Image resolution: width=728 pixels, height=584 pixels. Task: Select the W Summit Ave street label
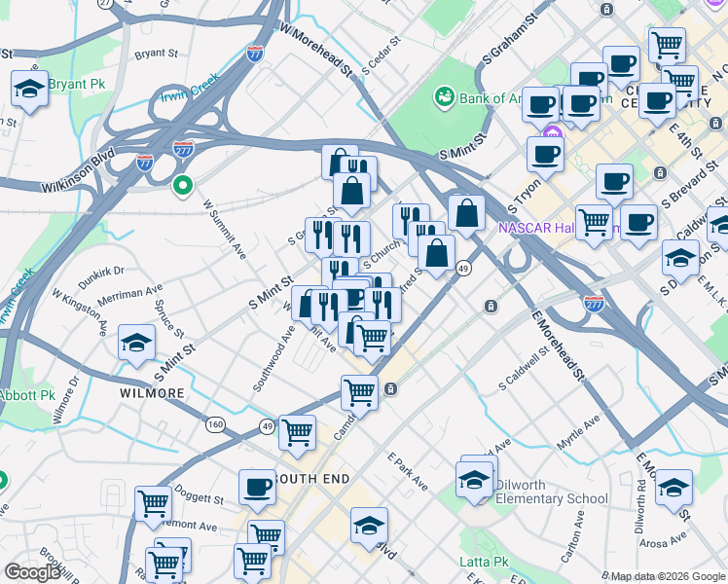(x=225, y=230)
